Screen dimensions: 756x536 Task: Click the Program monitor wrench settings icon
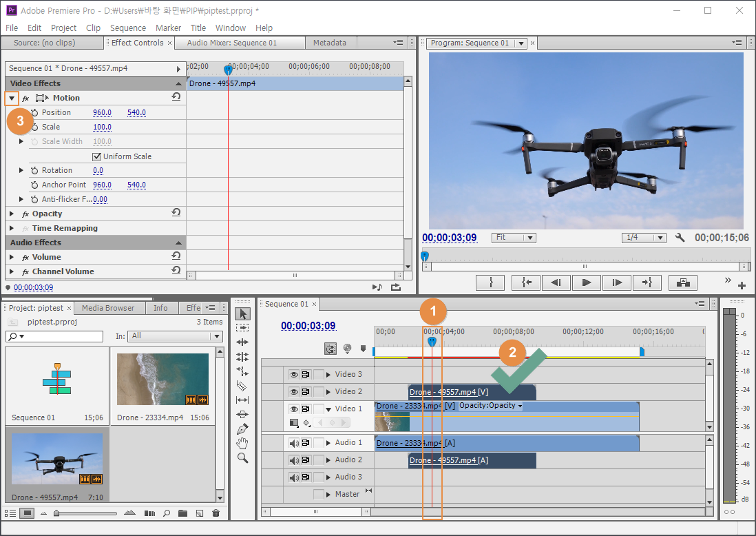click(x=680, y=238)
